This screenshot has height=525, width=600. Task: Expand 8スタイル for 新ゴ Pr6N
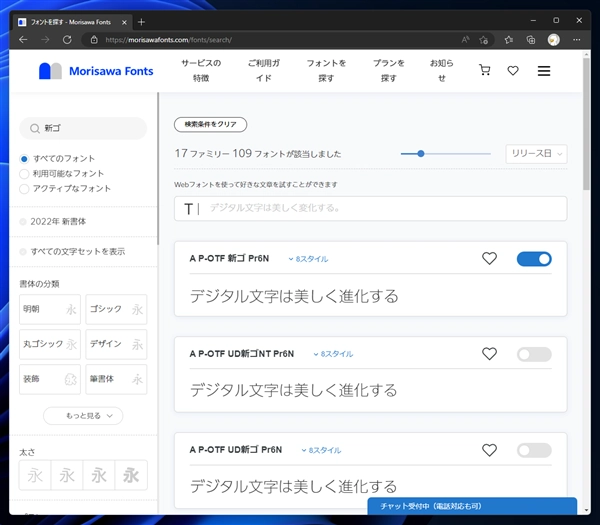pyautogui.click(x=308, y=259)
